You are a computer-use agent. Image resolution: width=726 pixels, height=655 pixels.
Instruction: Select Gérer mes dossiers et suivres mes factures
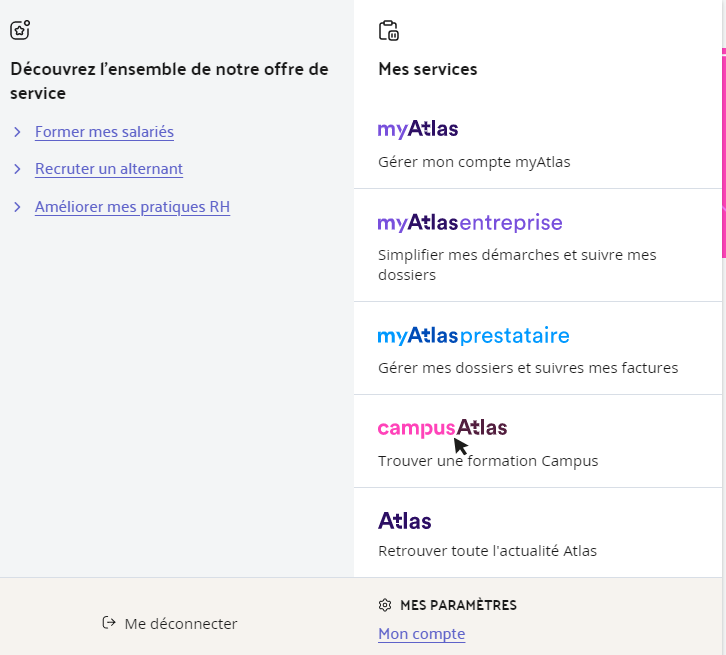tap(528, 368)
